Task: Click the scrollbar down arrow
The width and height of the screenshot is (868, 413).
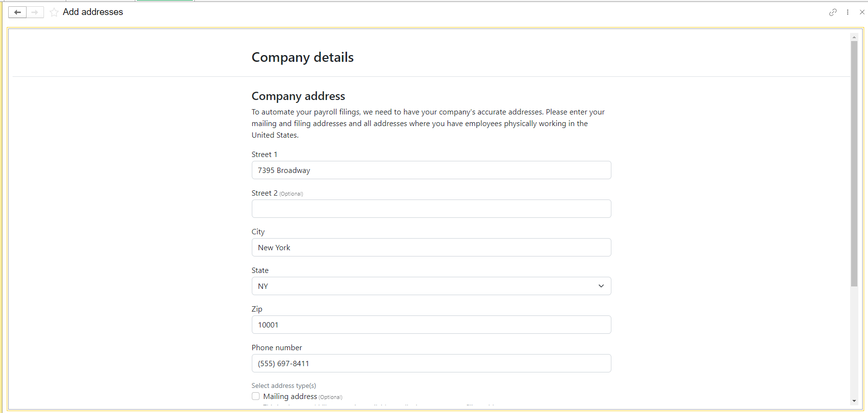Action: [x=854, y=401]
